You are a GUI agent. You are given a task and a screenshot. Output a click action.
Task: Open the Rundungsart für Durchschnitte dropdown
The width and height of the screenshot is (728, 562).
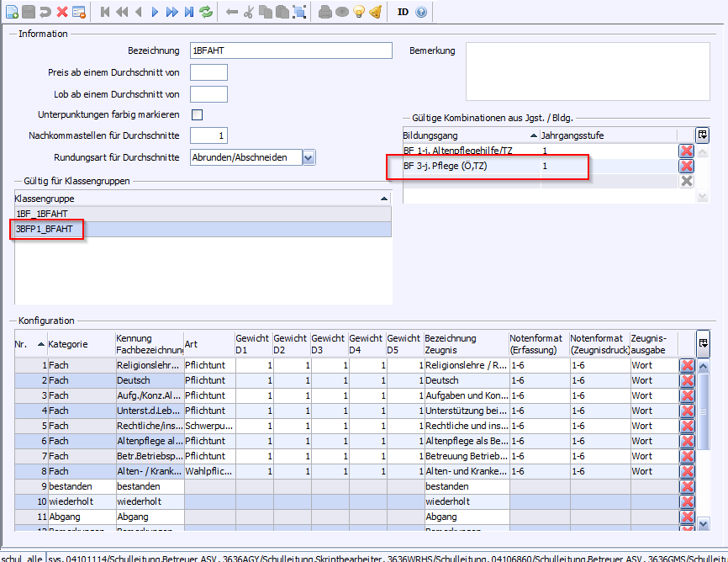point(309,157)
